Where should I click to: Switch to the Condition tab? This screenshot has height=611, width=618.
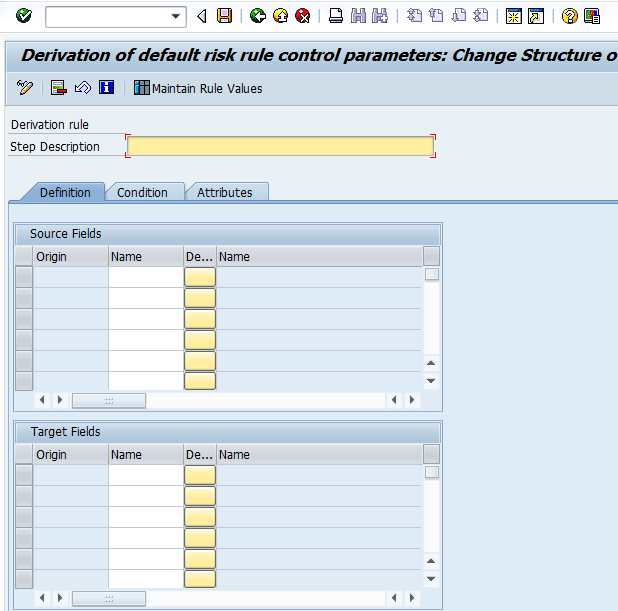(142, 192)
